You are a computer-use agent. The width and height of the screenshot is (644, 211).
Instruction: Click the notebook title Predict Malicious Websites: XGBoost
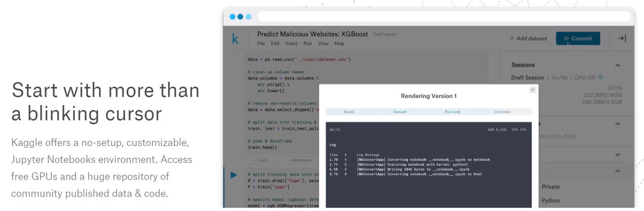click(x=313, y=34)
